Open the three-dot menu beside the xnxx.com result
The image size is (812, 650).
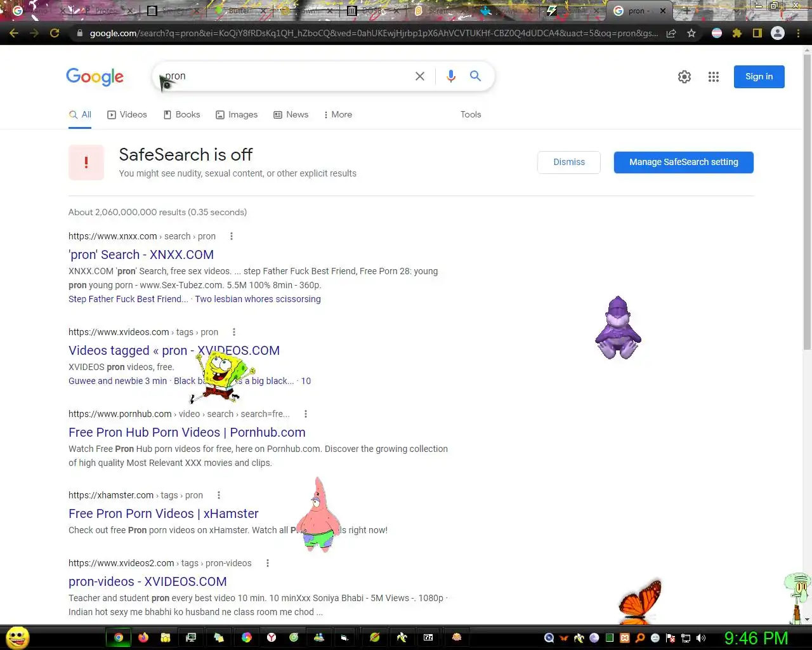[x=232, y=236]
